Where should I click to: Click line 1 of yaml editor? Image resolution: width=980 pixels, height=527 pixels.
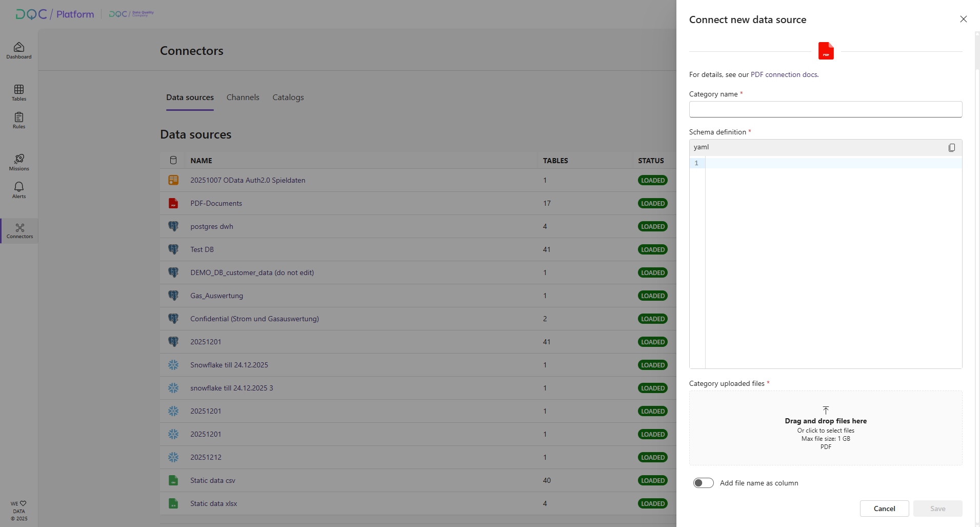point(833,163)
